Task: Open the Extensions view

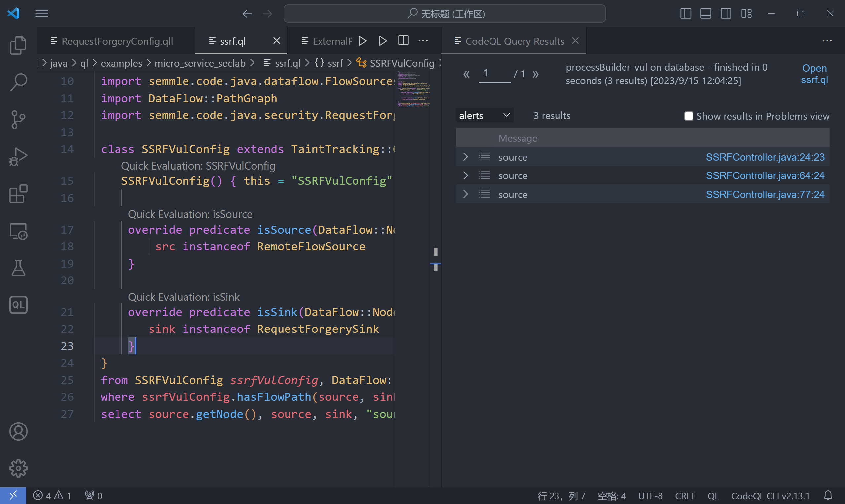Action: [18, 194]
